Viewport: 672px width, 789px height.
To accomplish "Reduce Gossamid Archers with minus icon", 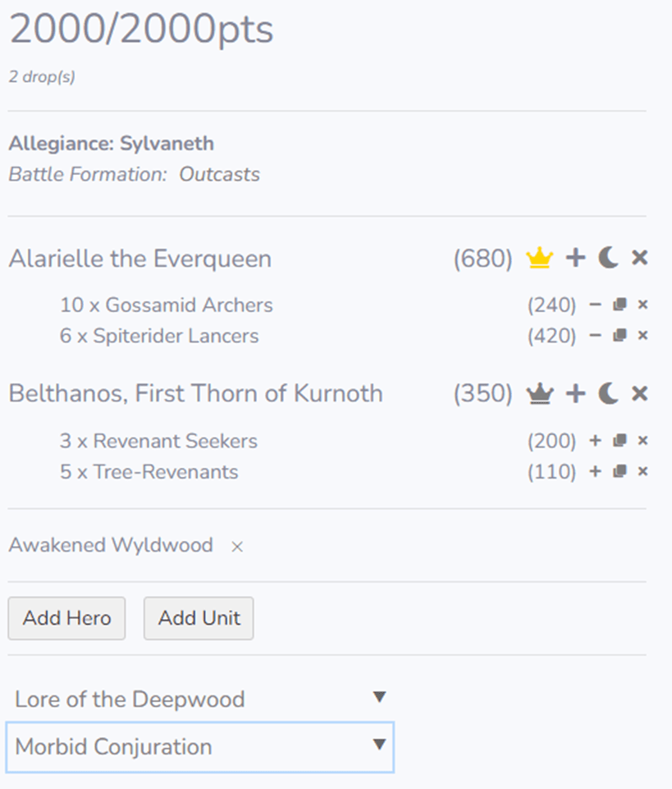I will pyautogui.click(x=596, y=305).
